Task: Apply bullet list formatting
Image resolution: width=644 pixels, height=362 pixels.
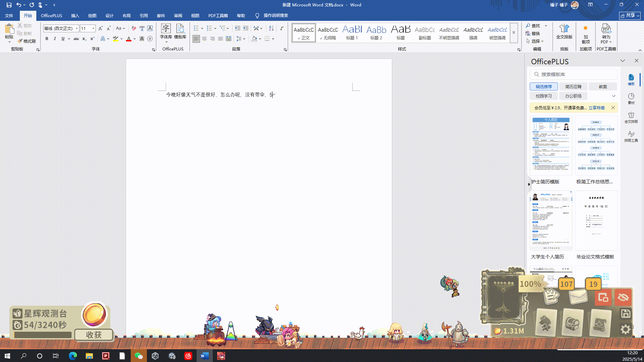Action: [x=196, y=28]
